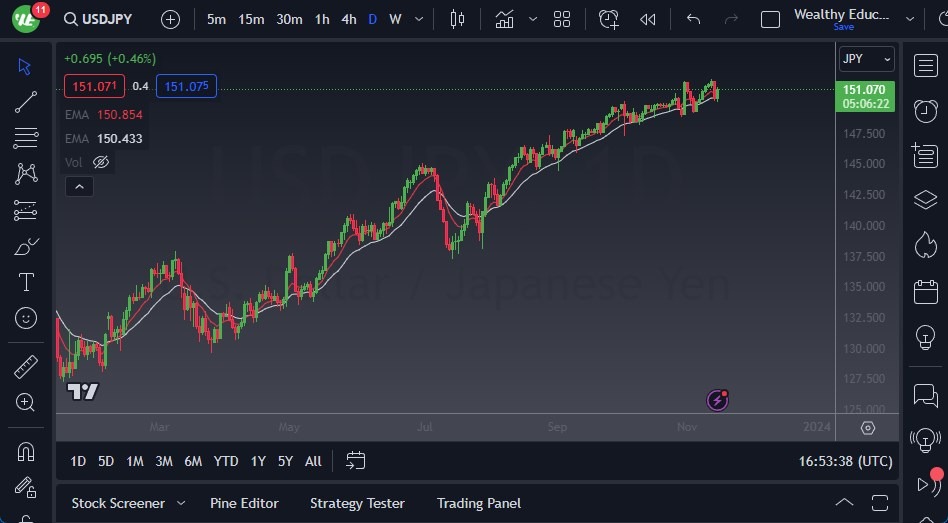Select the 4h timeframe button
948x523 pixels.
[348, 19]
